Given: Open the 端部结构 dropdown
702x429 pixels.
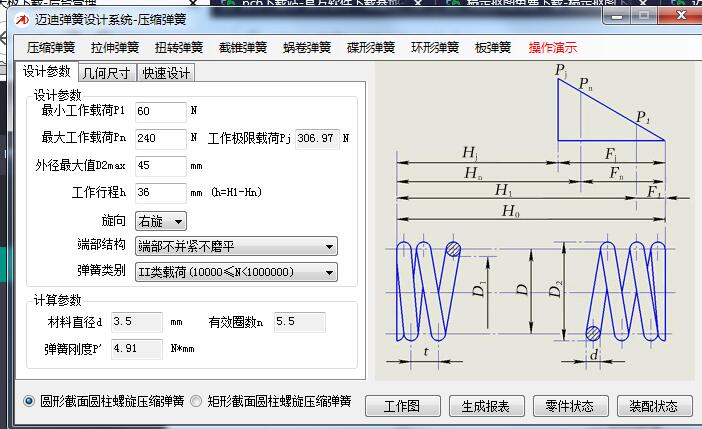Looking at the screenshot, I should [x=236, y=246].
